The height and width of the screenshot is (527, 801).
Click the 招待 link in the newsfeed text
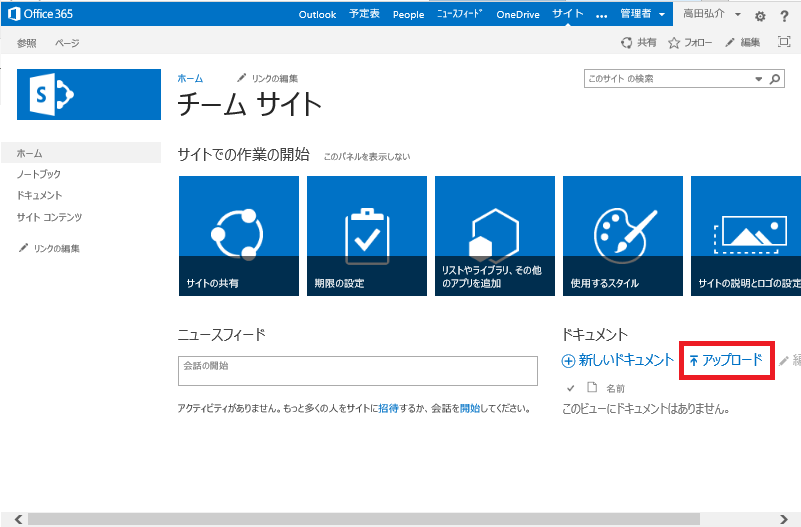point(388,409)
